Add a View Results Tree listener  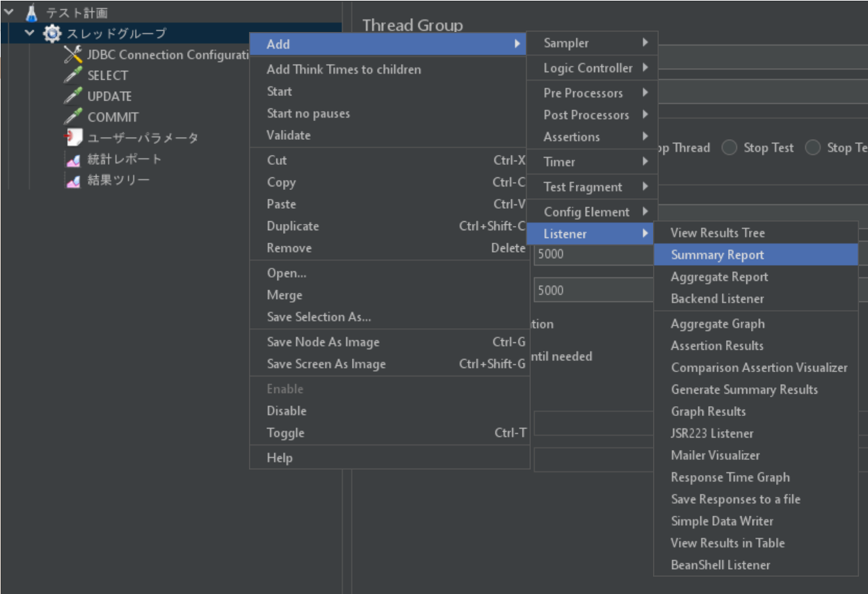pyautogui.click(x=755, y=233)
